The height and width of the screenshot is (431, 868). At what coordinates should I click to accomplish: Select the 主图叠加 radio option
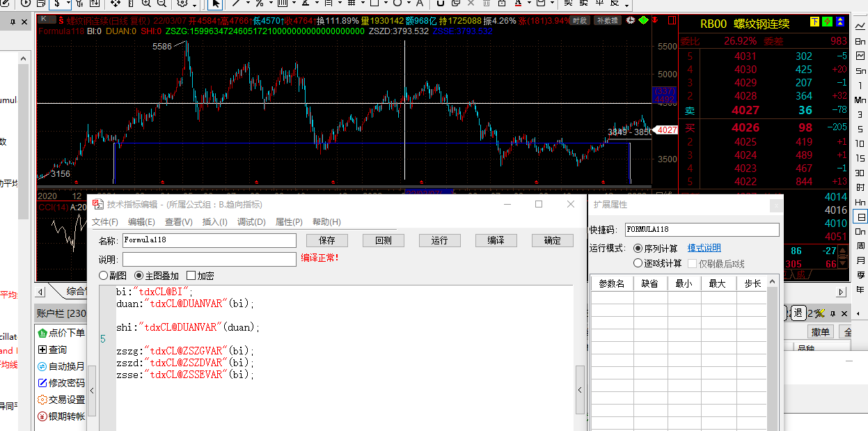point(156,276)
